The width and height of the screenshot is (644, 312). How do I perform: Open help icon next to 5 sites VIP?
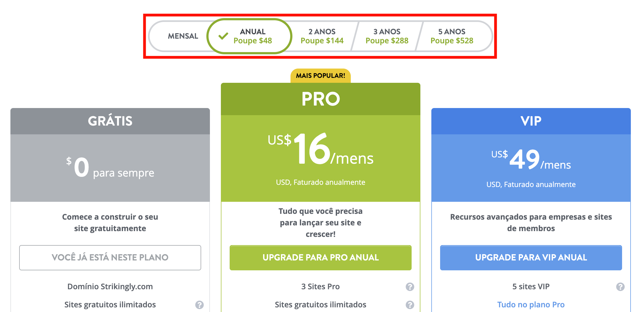620,287
